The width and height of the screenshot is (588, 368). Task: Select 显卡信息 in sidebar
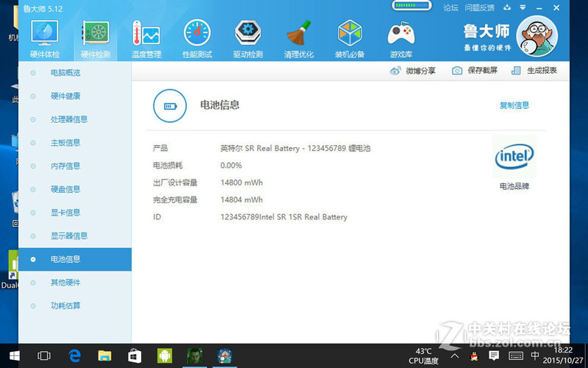coord(75,213)
